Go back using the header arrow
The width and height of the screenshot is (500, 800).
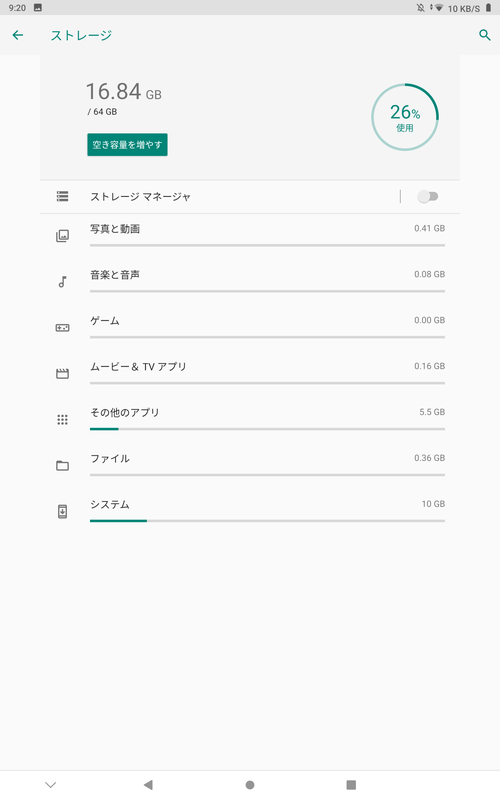[x=18, y=35]
